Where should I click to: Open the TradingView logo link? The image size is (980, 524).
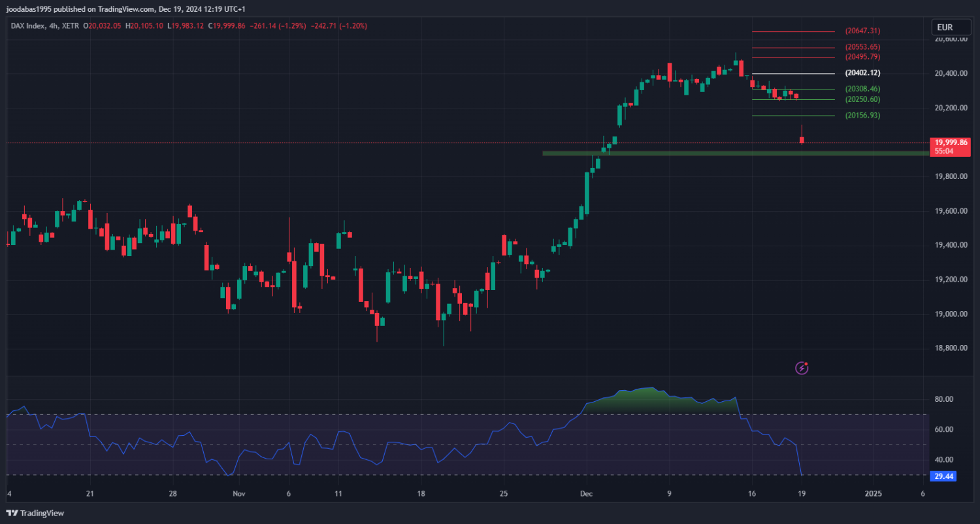click(x=35, y=513)
